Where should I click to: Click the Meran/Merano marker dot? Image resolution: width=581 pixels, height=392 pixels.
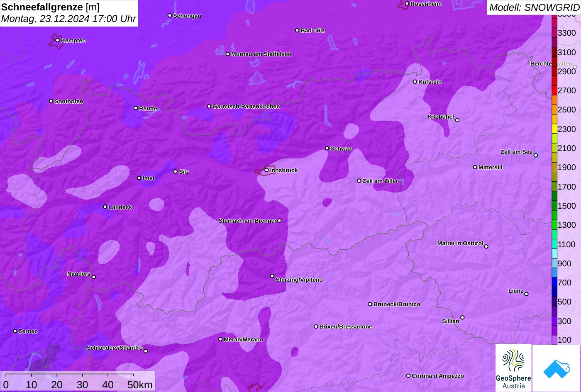click(220, 339)
